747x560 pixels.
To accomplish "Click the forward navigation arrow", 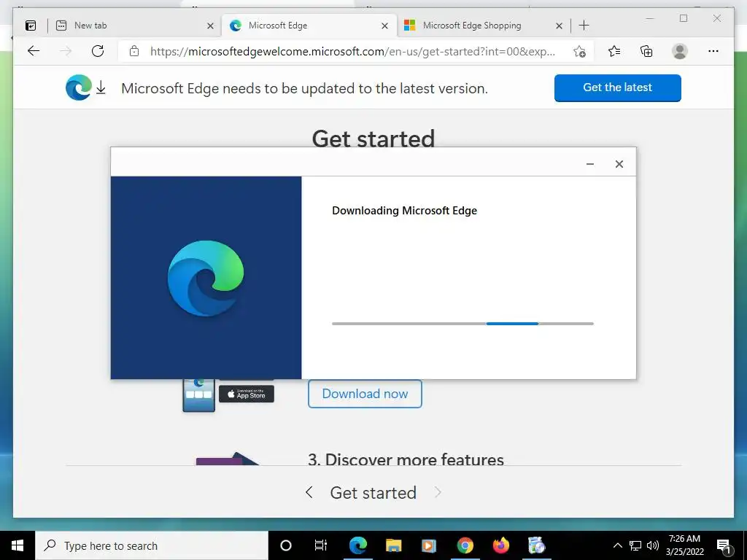I will coord(66,51).
